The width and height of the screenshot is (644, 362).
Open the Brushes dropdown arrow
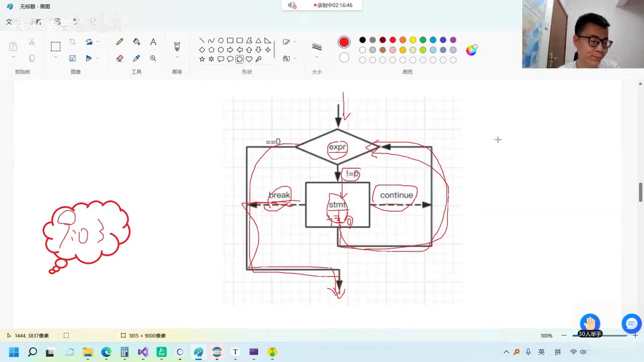click(x=177, y=57)
